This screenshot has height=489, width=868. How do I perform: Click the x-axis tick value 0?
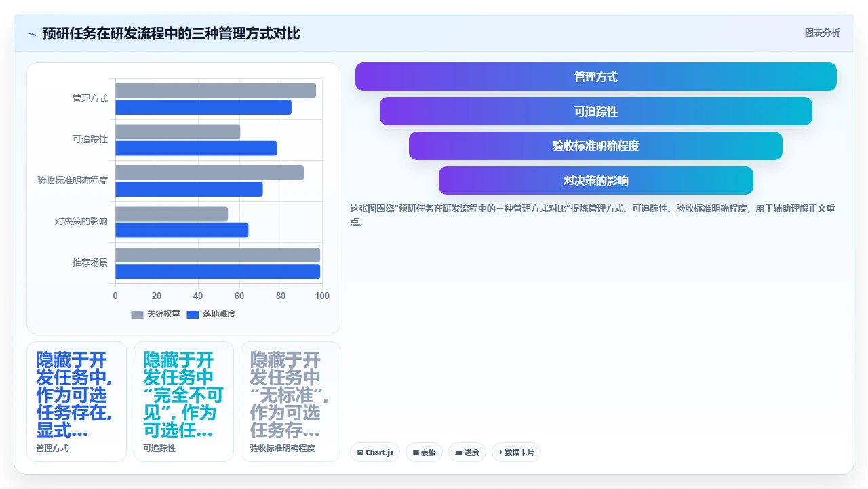tap(115, 296)
